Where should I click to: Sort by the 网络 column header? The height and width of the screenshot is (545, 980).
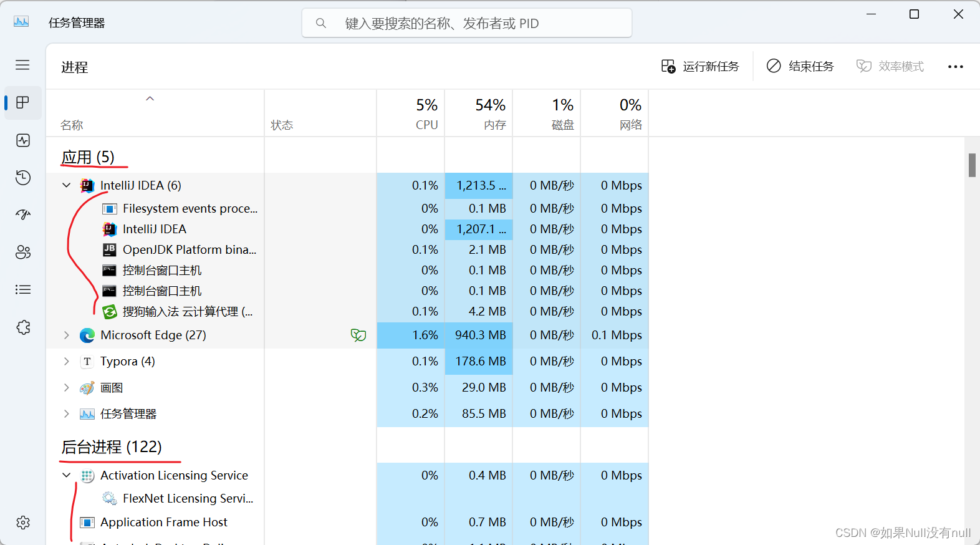click(x=615, y=113)
